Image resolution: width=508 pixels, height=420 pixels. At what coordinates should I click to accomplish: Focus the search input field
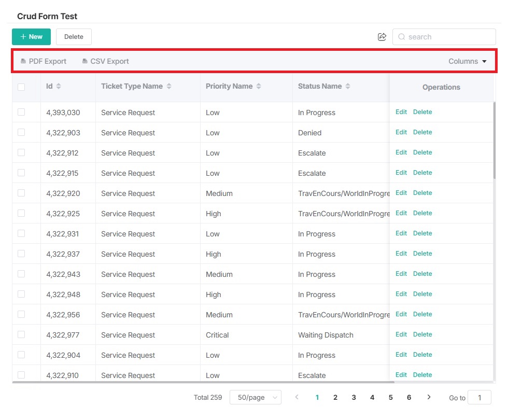click(449, 37)
